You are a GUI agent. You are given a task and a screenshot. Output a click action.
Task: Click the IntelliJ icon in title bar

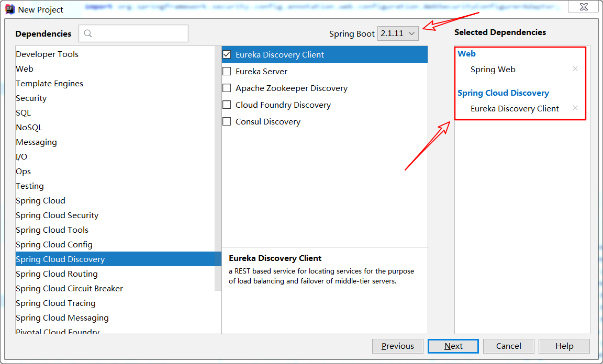(x=9, y=9)
